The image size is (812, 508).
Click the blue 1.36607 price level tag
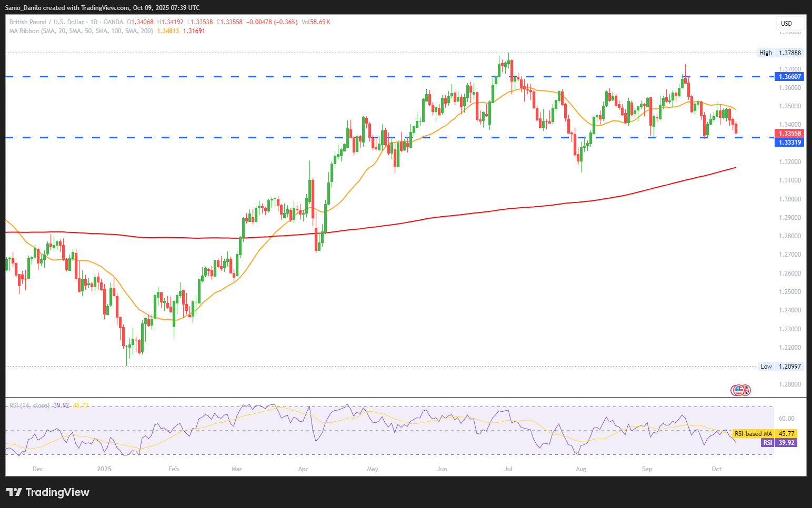789,77
